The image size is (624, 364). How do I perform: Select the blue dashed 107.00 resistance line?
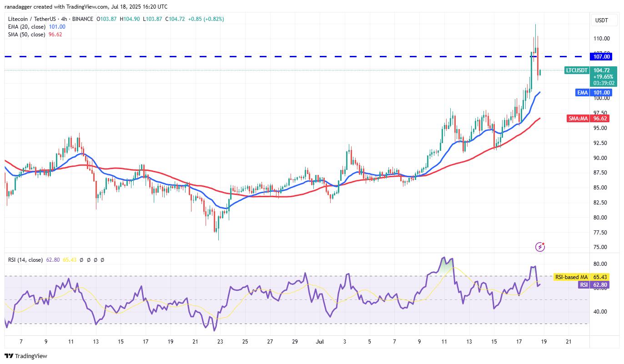(273, 57)
